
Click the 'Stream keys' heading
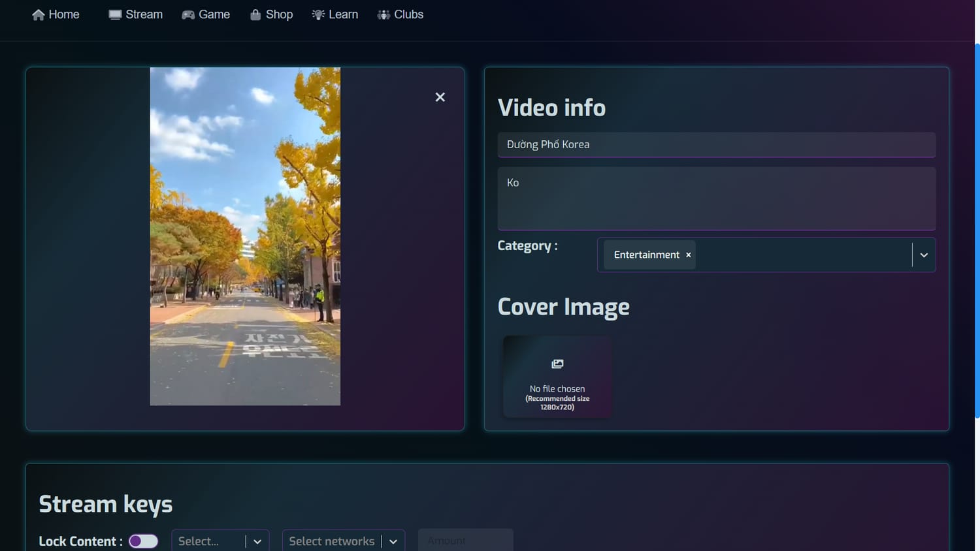click(105, 504)
